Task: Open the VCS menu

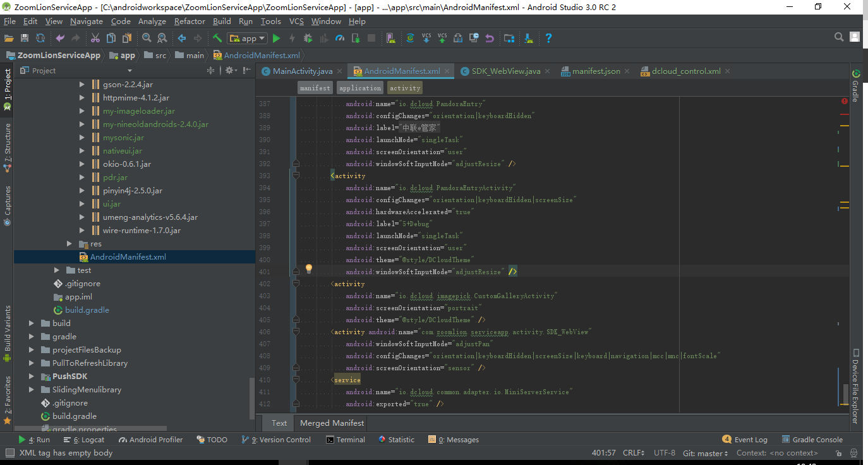Action: point(296,21)
